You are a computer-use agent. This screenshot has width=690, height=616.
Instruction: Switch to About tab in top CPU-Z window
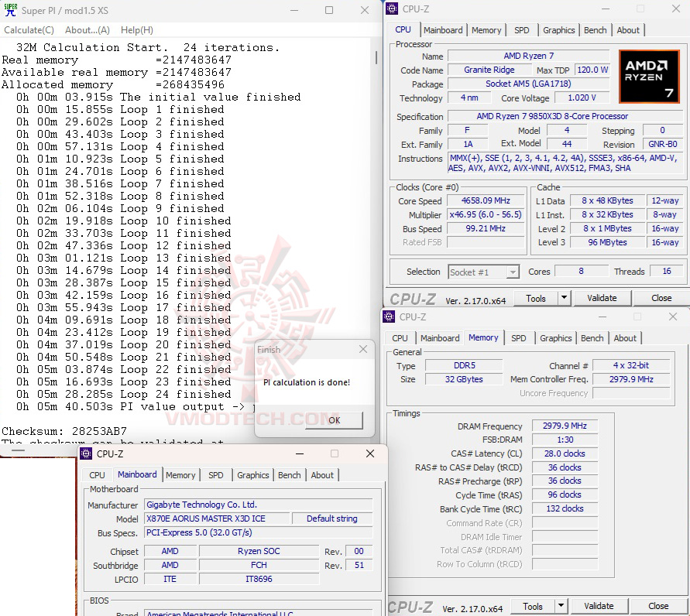627,30
